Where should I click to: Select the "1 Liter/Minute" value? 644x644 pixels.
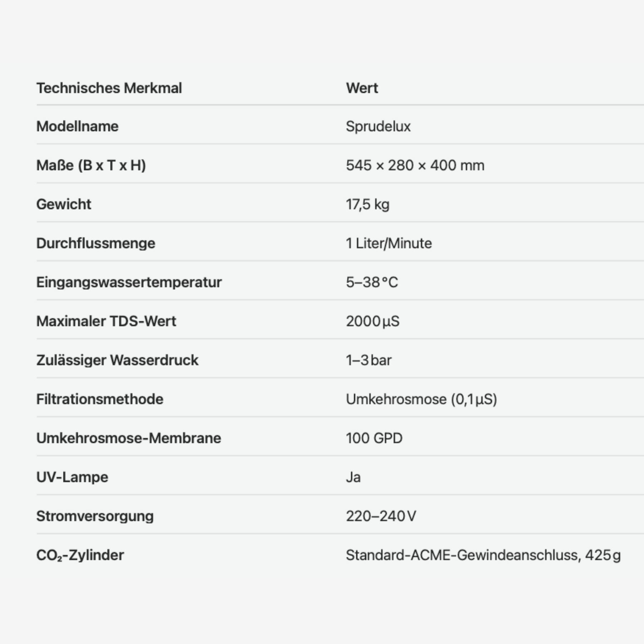point(389,243)
